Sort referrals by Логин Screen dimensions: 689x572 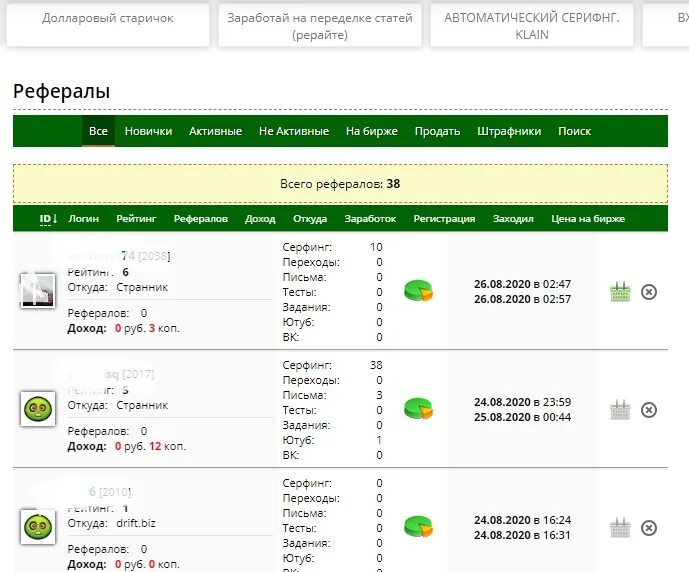click(83, 219)
